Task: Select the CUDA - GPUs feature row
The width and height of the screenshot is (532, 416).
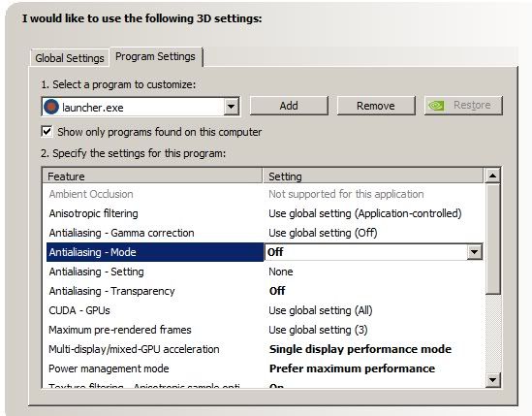Action: click(x=263, y=310)
